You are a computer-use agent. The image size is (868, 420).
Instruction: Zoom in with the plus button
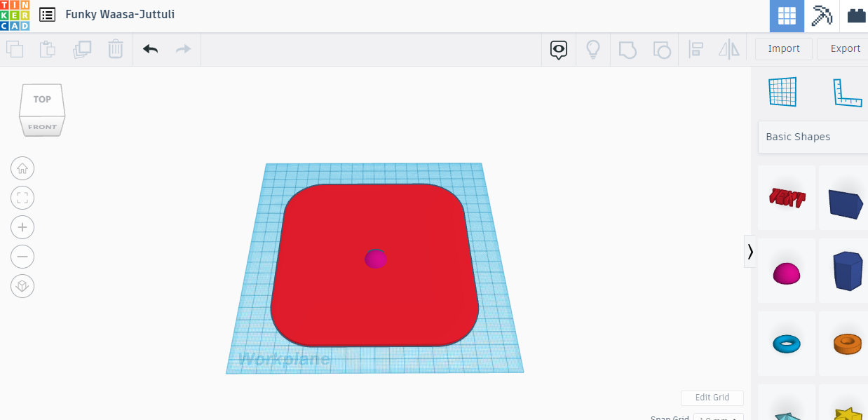pyautogui.click(x=22, y=227)
